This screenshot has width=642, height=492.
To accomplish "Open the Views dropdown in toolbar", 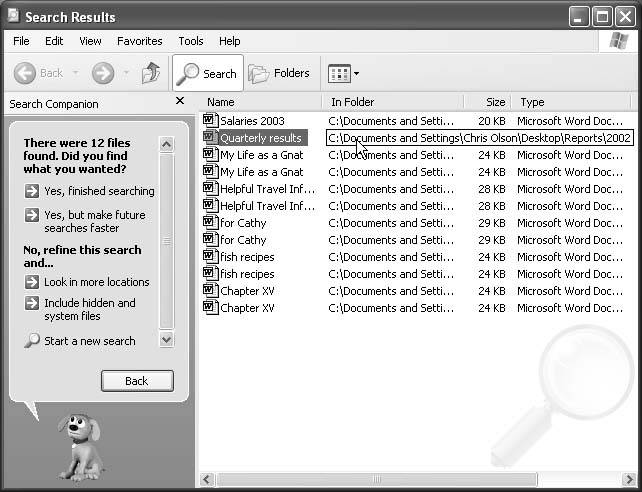I will 343,73.
